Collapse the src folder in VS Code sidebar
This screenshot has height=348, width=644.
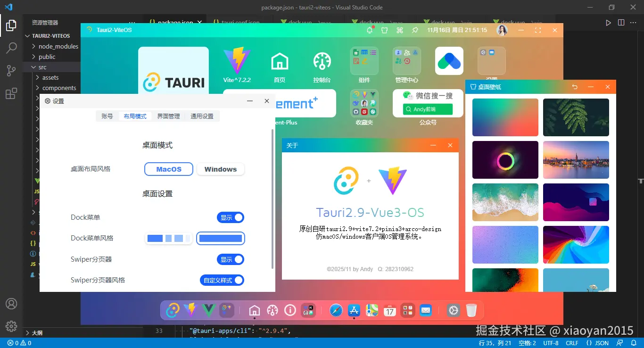42,67
